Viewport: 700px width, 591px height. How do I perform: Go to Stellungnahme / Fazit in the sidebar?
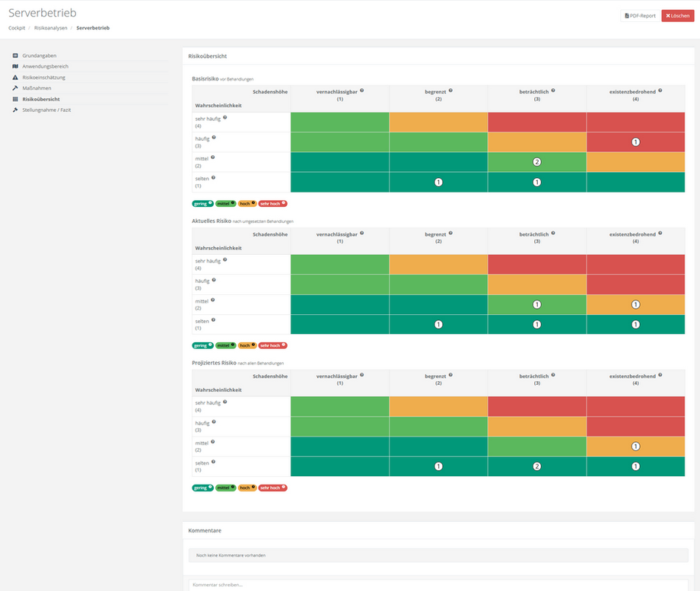click(47, 110)
